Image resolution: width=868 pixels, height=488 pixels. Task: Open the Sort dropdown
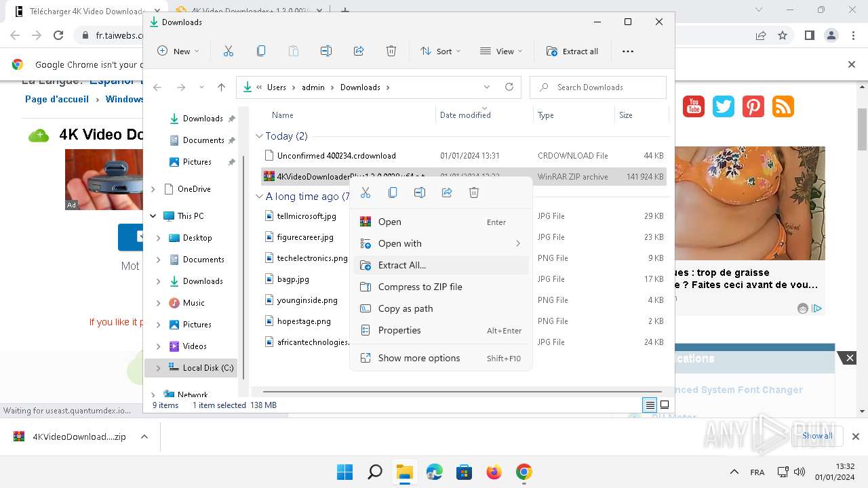[x=440, y=51]
